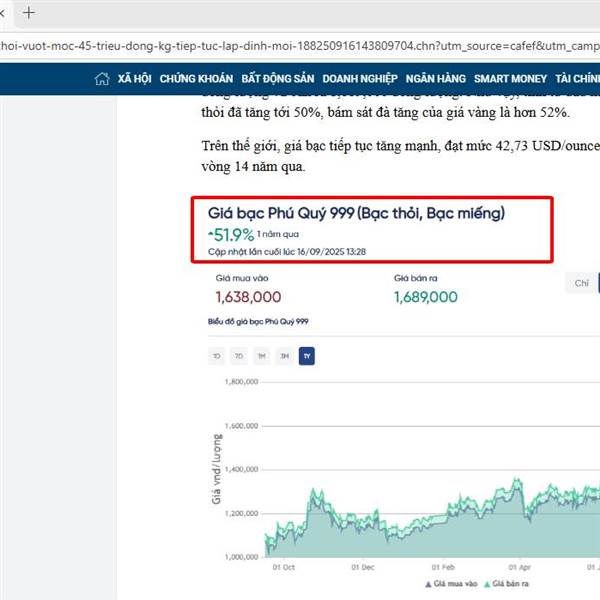
Task: Go to the CafeF home icon
Action: tap(102, 79)
